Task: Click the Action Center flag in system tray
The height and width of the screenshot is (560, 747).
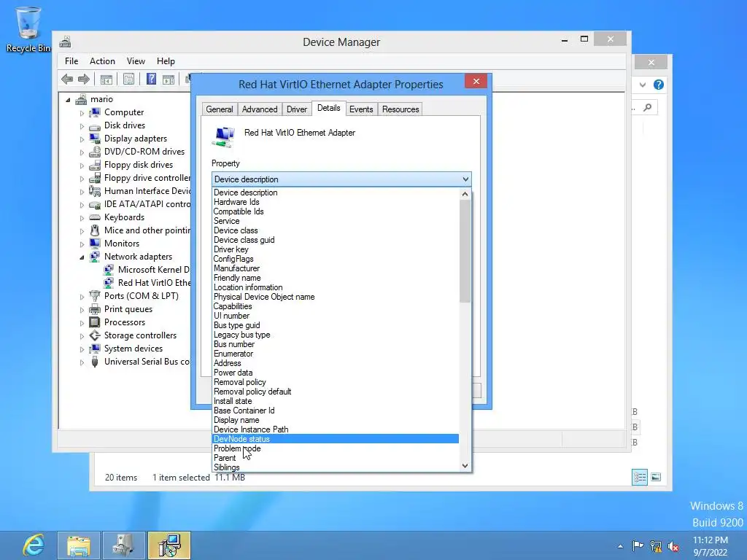Action: pyautogui.click(x=638, y=545)
